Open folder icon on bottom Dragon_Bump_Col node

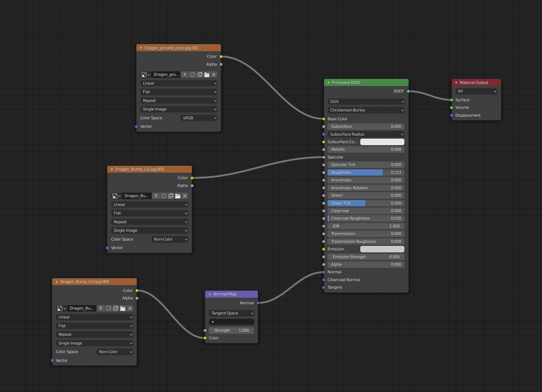pyautogui.click(x=123, y=308)
